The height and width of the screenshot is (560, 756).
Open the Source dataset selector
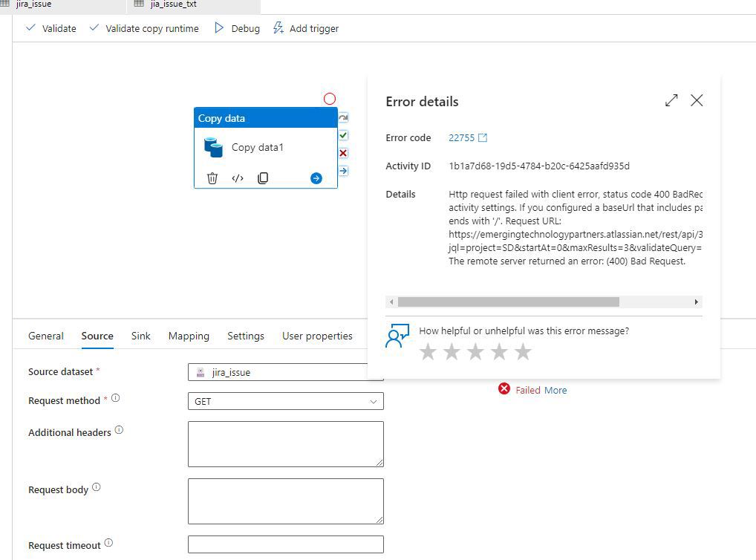pos(286,372)
